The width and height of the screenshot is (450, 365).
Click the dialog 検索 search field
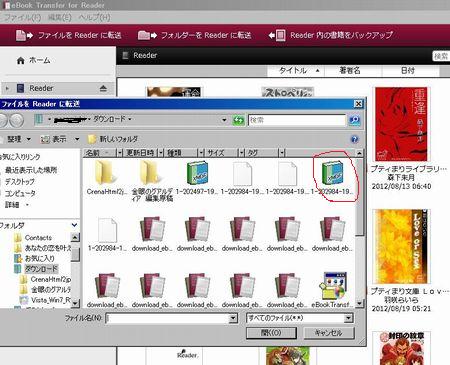pyautogui.click(x=297, y=120)
